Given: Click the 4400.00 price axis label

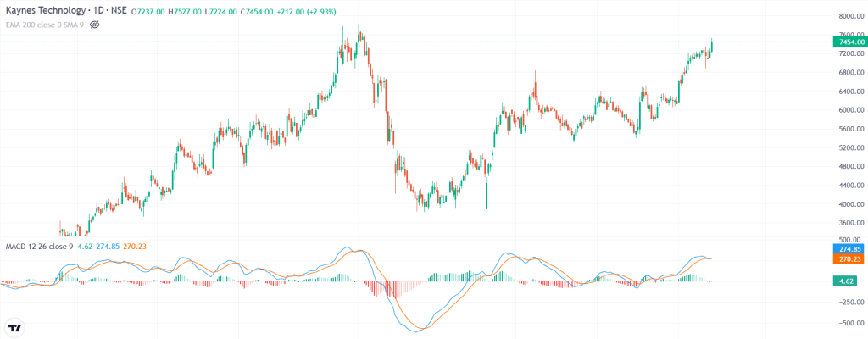Looking at the screenshot, I should [x=851, y=186].
